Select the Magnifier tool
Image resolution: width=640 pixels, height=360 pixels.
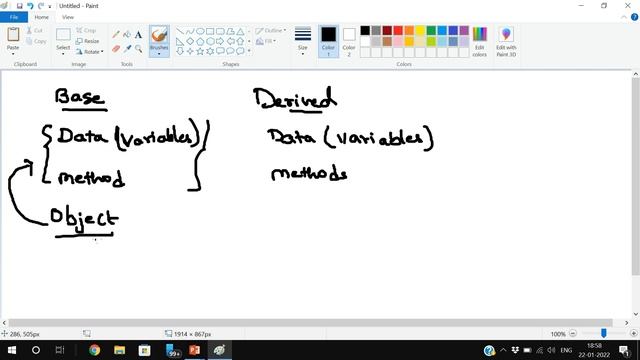coord(138,49)
